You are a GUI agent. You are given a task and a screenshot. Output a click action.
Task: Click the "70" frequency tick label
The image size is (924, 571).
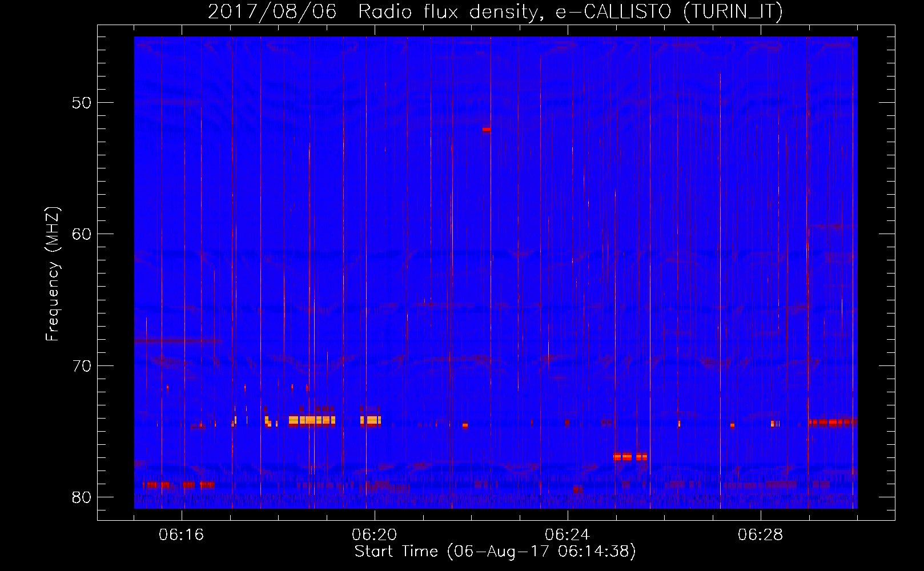tap(82, 365)
